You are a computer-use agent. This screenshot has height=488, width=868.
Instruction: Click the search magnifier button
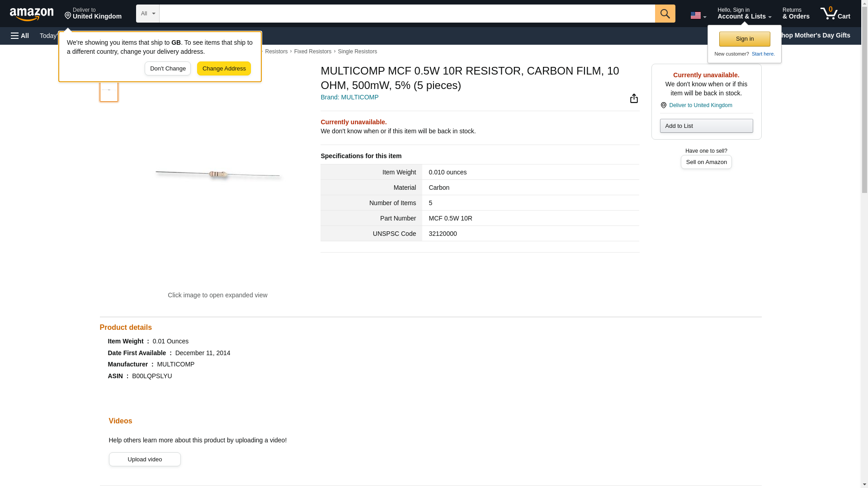click(665, 14)
